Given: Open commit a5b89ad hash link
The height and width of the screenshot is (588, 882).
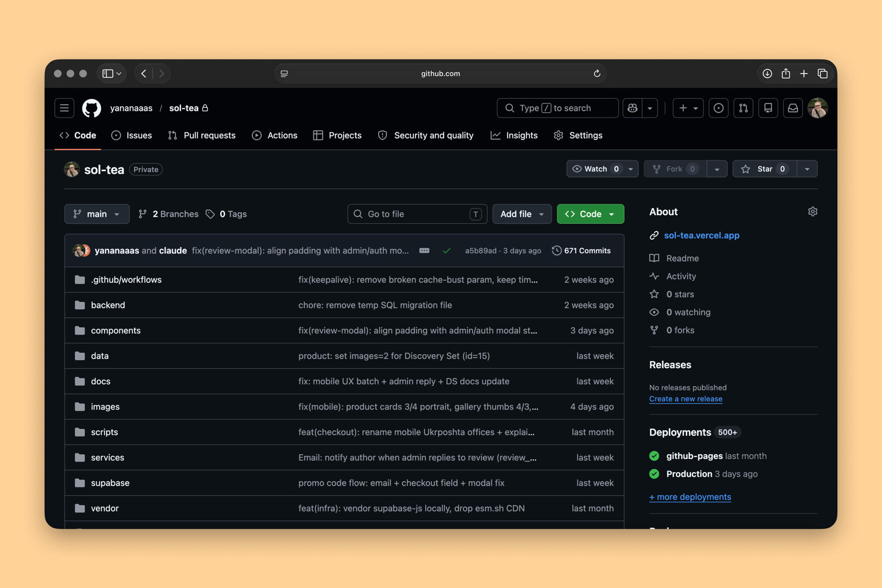Looking at the screenshot, I should pyautogui.click(x=480, y=251).
